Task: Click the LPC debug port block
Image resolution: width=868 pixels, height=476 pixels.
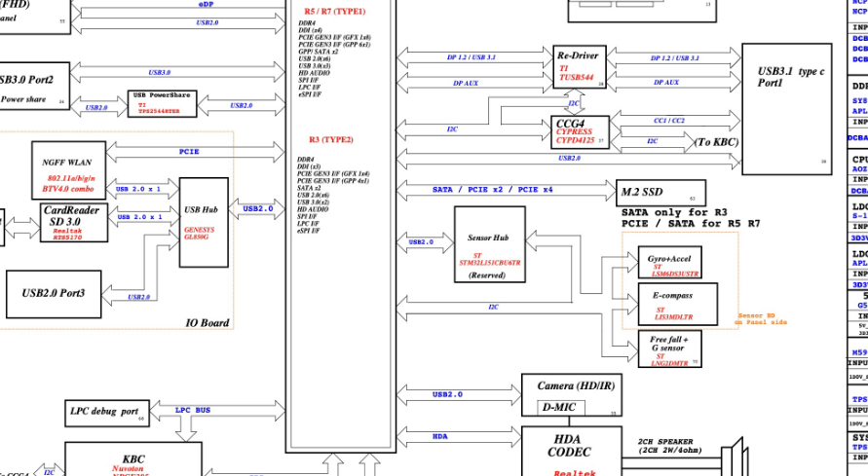Action: point(107,413)
